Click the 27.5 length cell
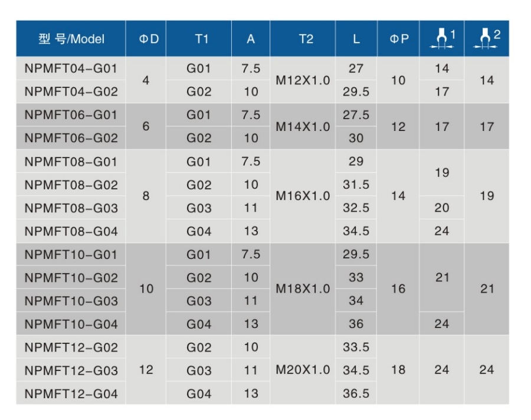 pyautogui.click(x=356, y=115)
